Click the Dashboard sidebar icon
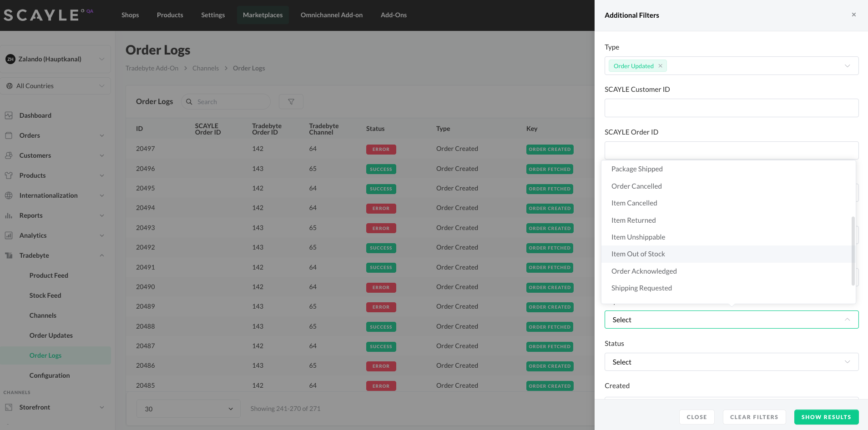 point(9,115)
